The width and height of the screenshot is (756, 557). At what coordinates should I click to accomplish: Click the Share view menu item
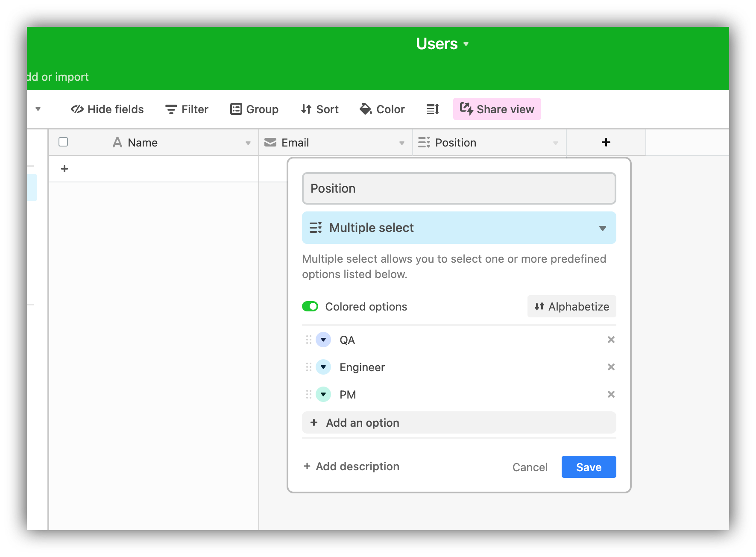point(497,109)
